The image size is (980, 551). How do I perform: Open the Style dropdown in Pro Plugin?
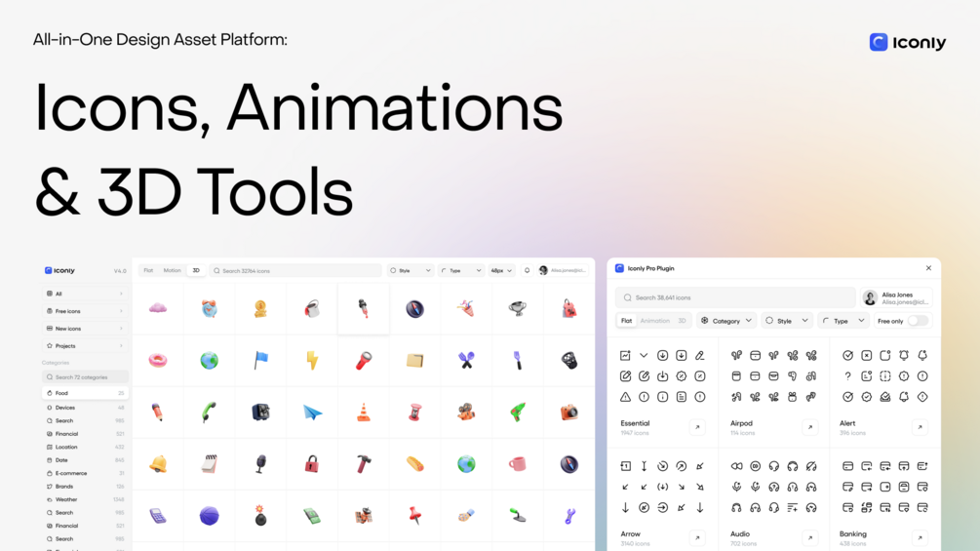[x=787, y=321]
